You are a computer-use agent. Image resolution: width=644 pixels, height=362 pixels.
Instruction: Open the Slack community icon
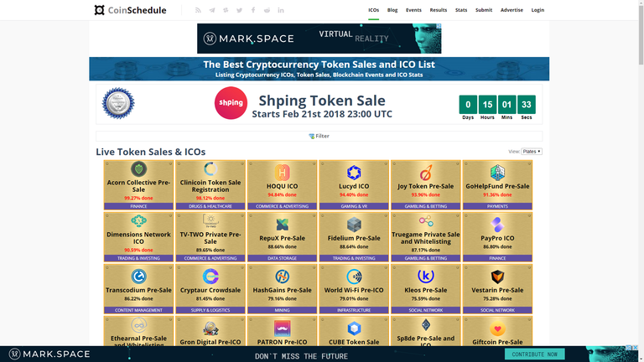[226, 10]
